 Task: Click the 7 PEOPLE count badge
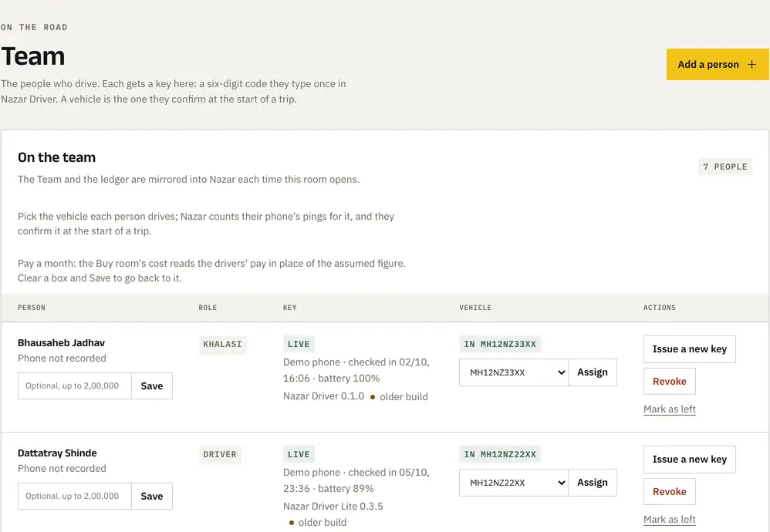coord(724,167)
